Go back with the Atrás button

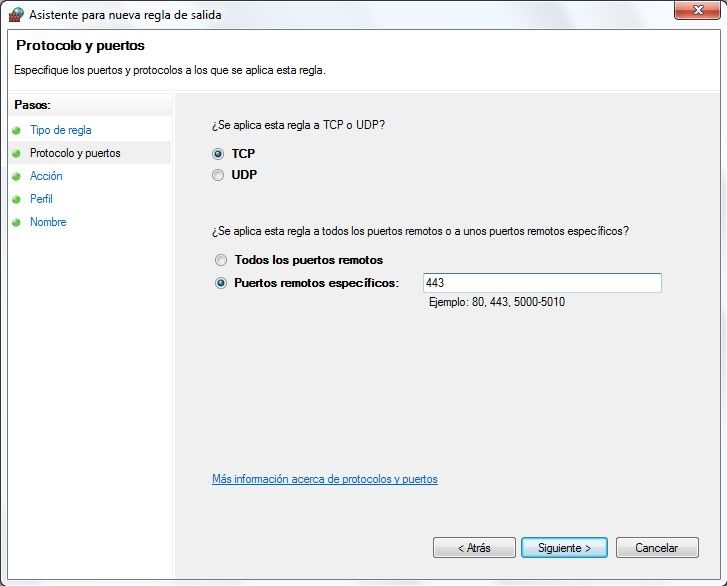pos(474,548)
